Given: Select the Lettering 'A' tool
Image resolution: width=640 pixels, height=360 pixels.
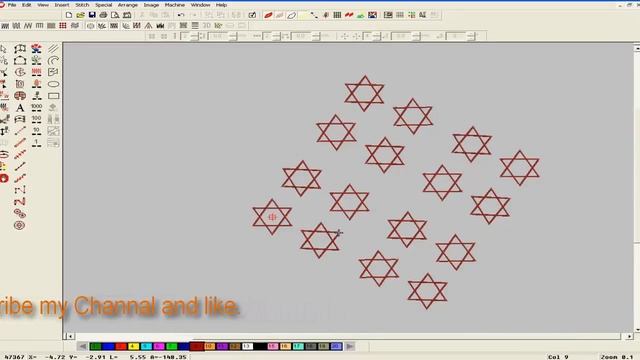Looking at the screenshot, I should click(x=20, y=108).
